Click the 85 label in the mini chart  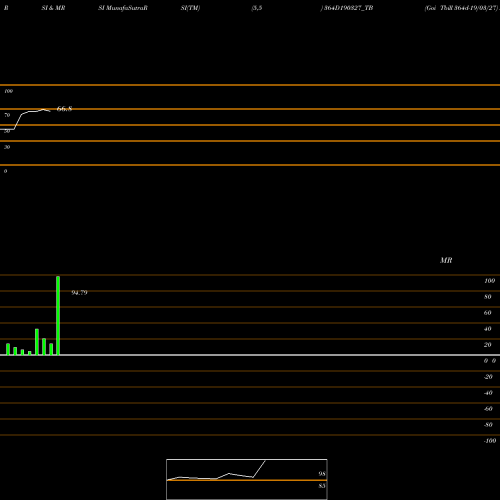click(x=322, y=486)
